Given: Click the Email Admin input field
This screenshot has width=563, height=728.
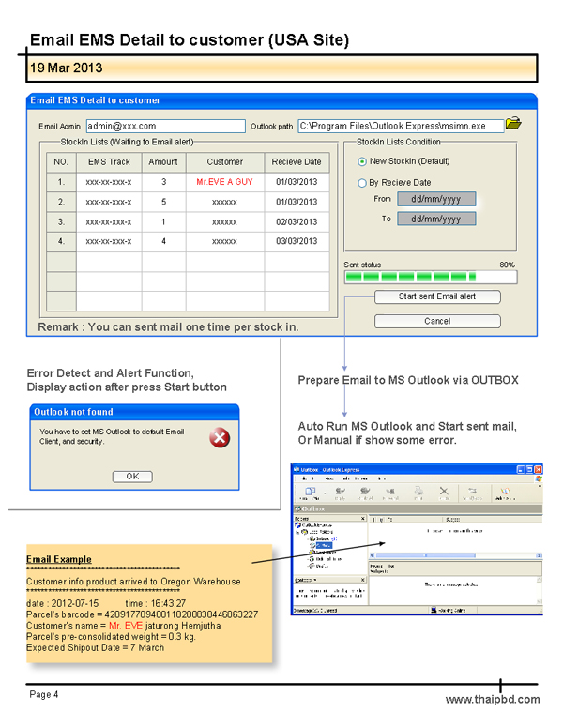Looking at the screenshot, I should click(x=166, y=126).
